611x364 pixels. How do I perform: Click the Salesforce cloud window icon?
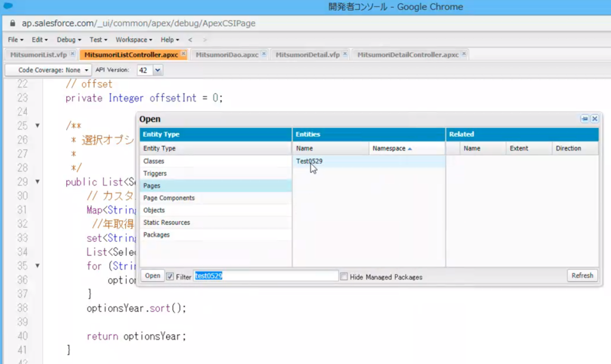[x=8, y=6]
